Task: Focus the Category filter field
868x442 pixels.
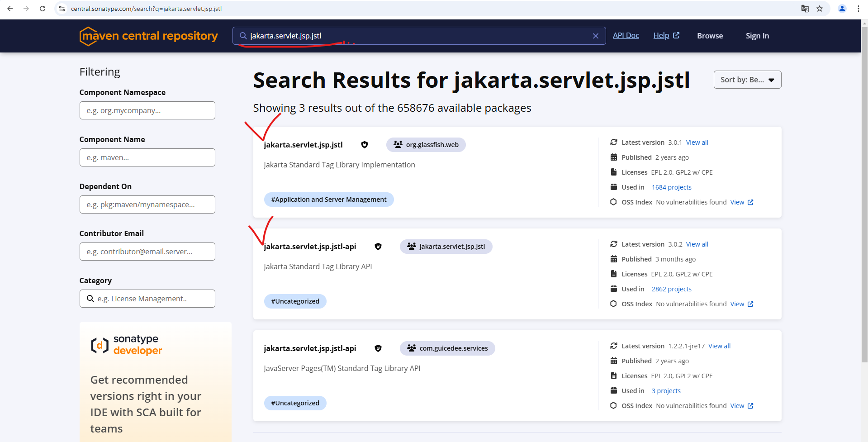Action: pos(147,299)
